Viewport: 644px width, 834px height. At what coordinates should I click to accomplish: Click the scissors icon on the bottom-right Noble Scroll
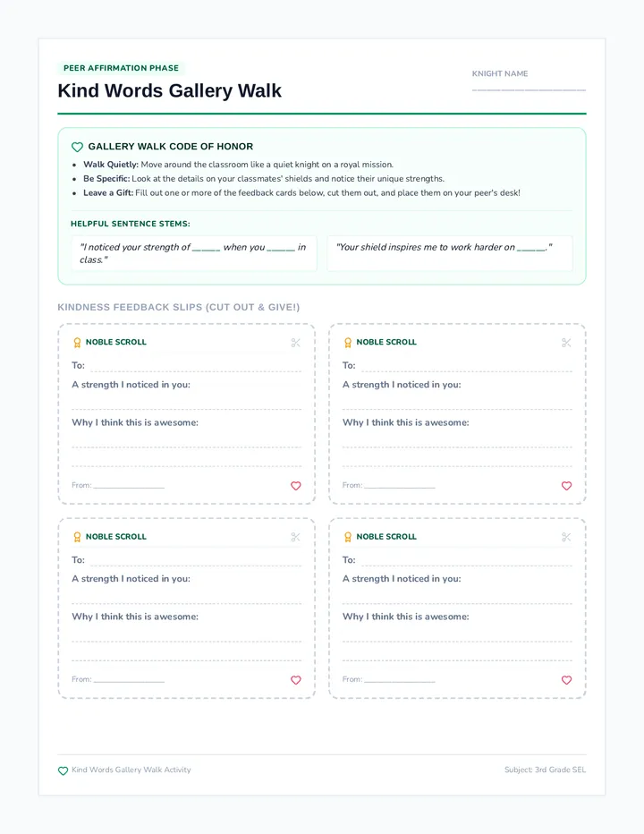coord(566,537)
